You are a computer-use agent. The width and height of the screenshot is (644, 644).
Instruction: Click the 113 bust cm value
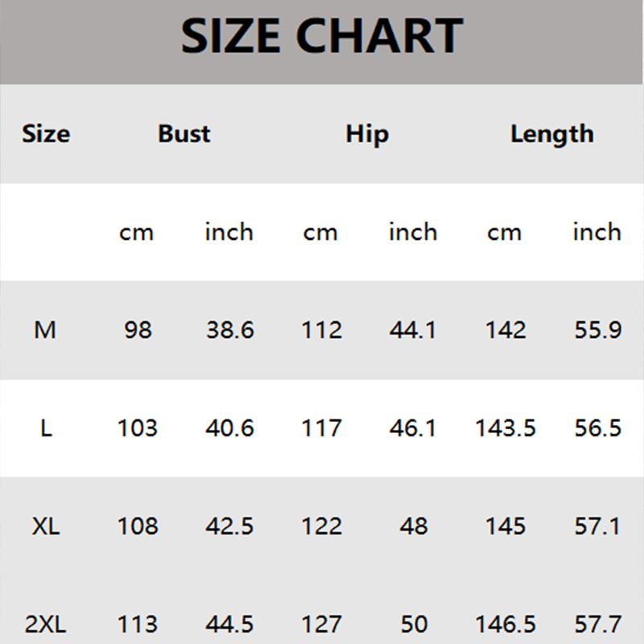138,624
